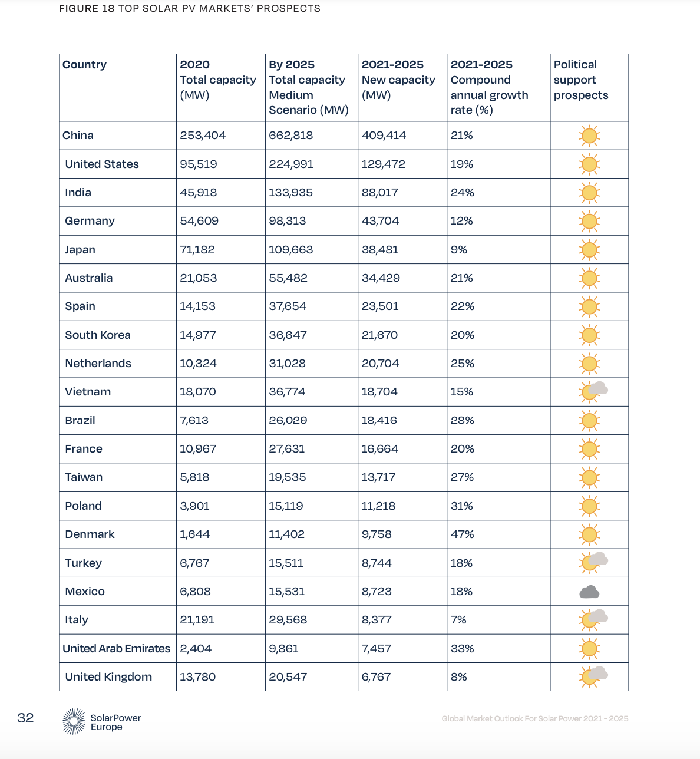The width and height of the screenshot is (700, 759).
Task: Click the Figure 18 title text
Action: [189, 9]
